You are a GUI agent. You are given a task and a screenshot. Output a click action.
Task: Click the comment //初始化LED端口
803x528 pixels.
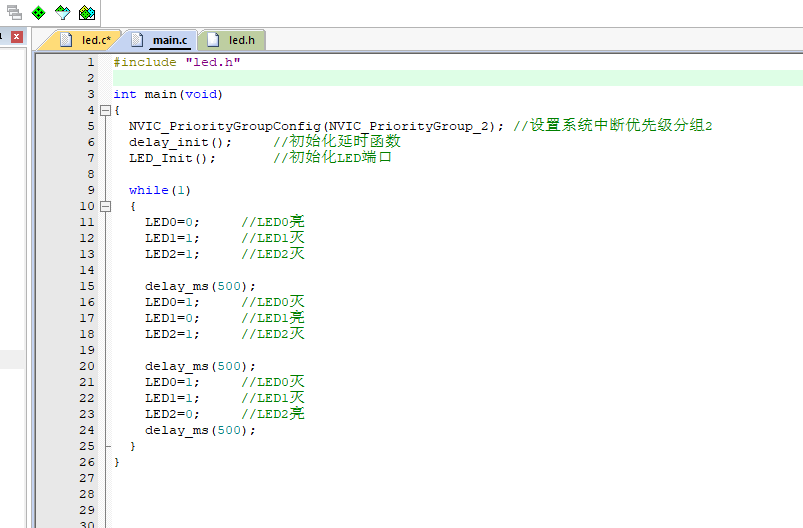332,157
